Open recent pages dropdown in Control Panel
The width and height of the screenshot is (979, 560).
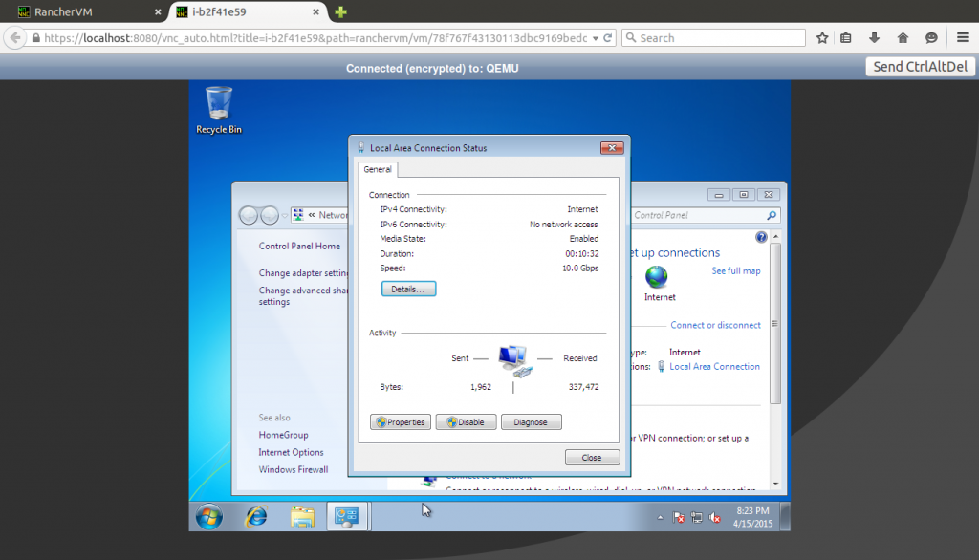click(x=285, y=215)
